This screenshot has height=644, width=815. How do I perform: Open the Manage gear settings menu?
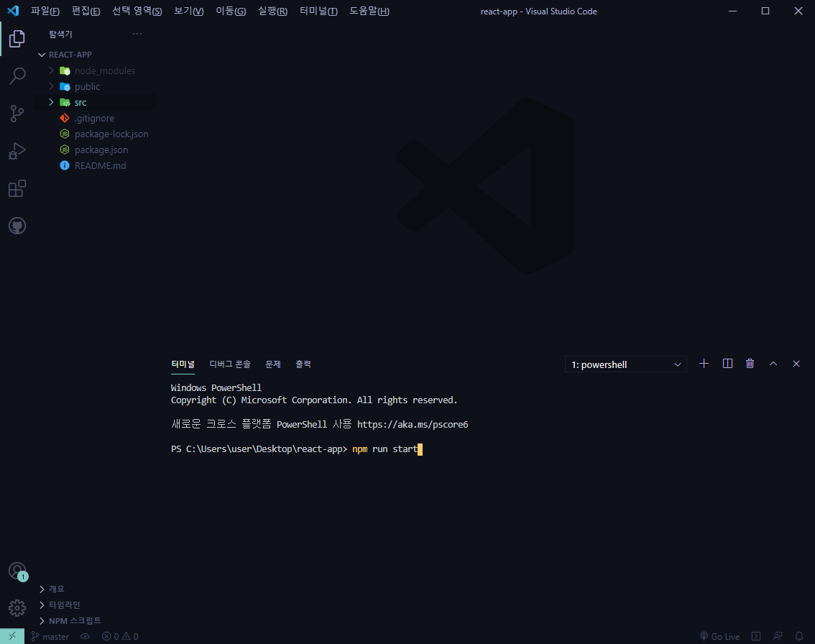(17, 607)
